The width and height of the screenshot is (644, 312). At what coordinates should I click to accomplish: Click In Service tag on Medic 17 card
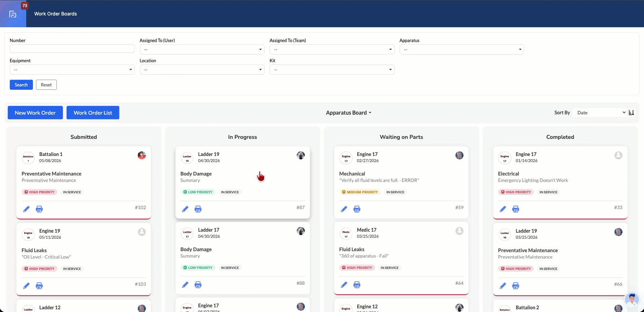pyautogui.click(x=390, y=268)
